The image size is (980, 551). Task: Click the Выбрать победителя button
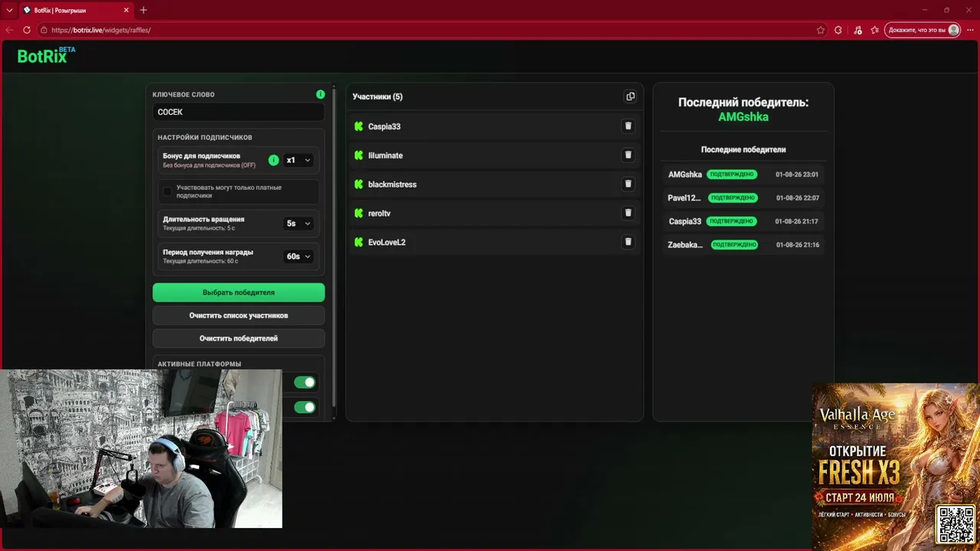pyautogui.click(x=239, y=292)
